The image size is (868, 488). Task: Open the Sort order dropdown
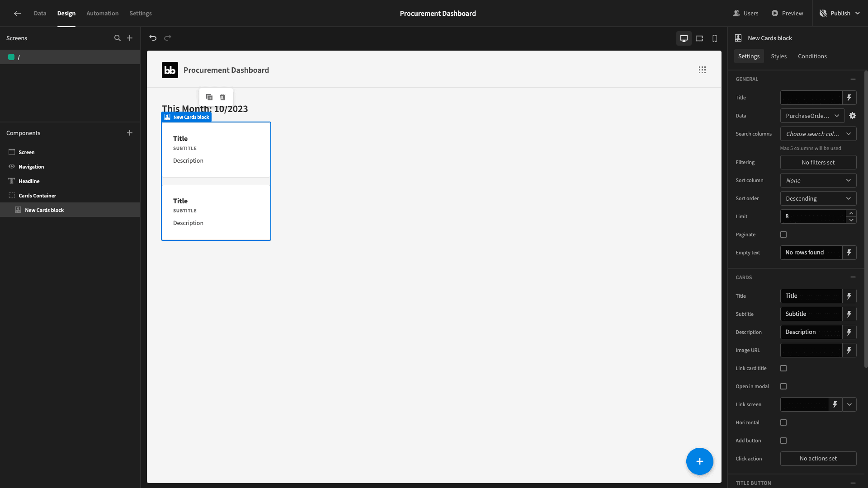[x=818, y=198]
